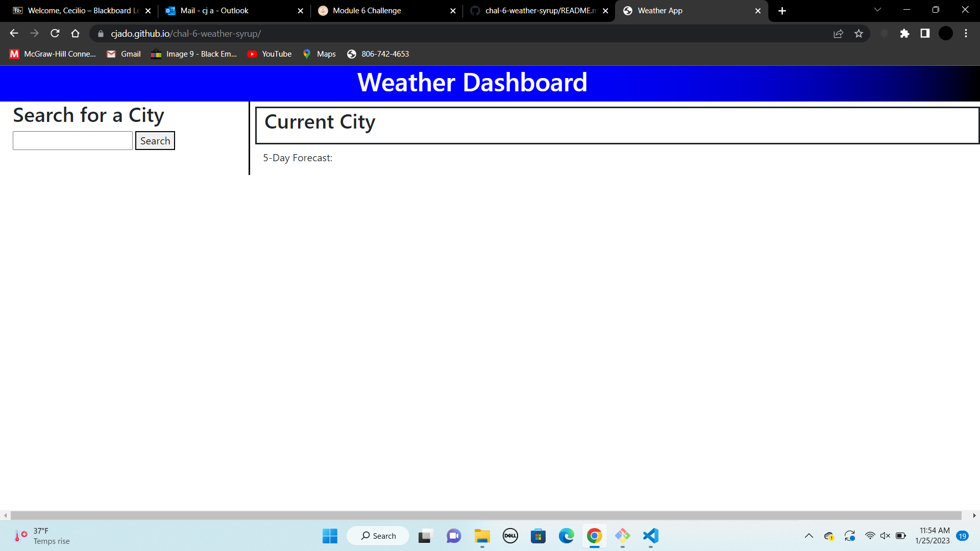The image size is (980, 551).
Task: Open Task View on the taskbar
Action: [x=425, y=536]
